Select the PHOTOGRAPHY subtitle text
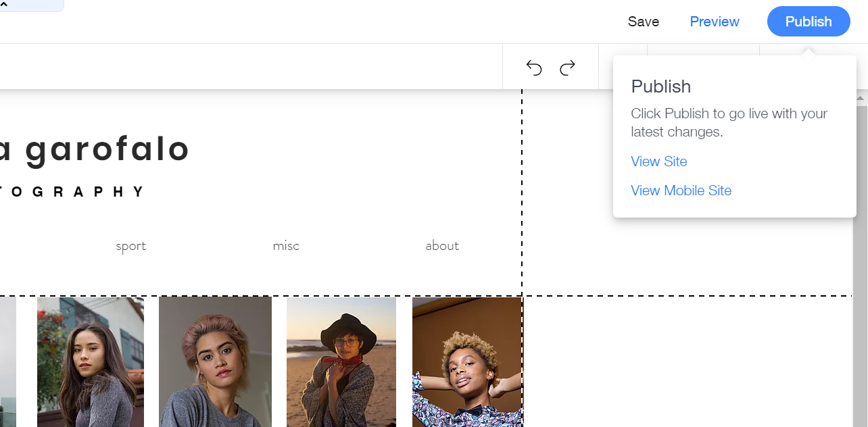 click(x=73, y=192)
